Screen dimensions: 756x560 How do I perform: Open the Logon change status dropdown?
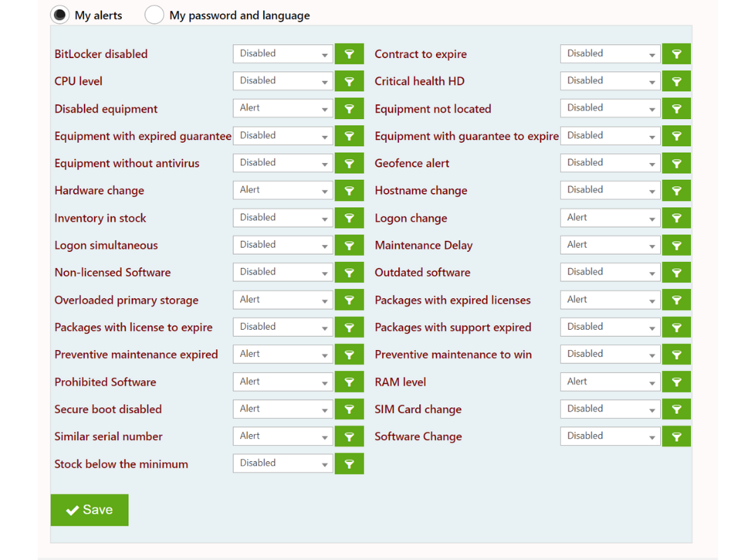[610, 218]
